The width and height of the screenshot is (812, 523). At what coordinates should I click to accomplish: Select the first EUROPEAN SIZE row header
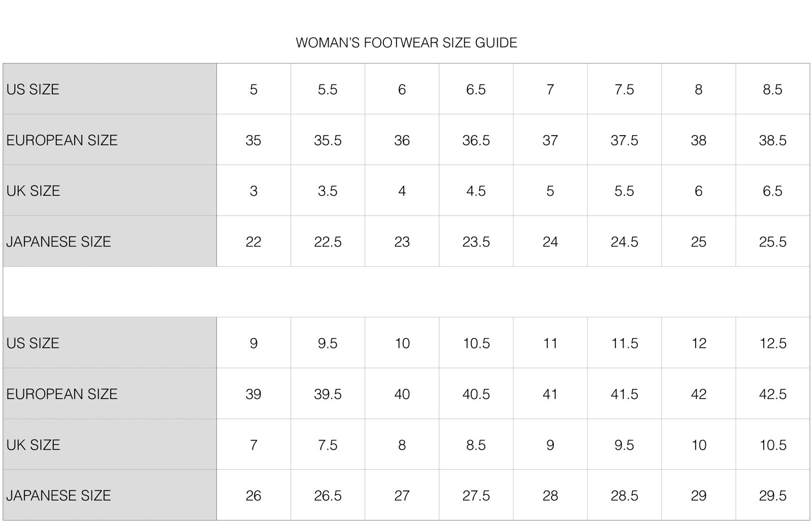click(x=110, y=140)
